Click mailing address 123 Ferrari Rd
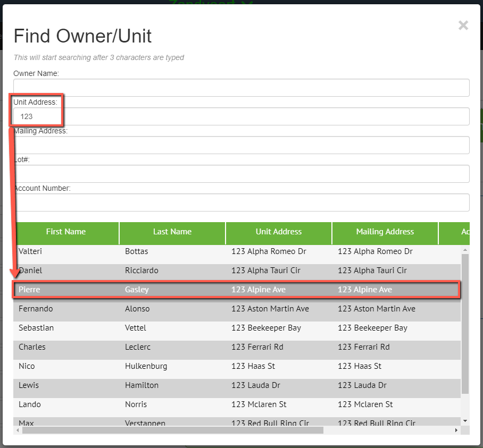The image size is (483, 448). tap(363, 347)
